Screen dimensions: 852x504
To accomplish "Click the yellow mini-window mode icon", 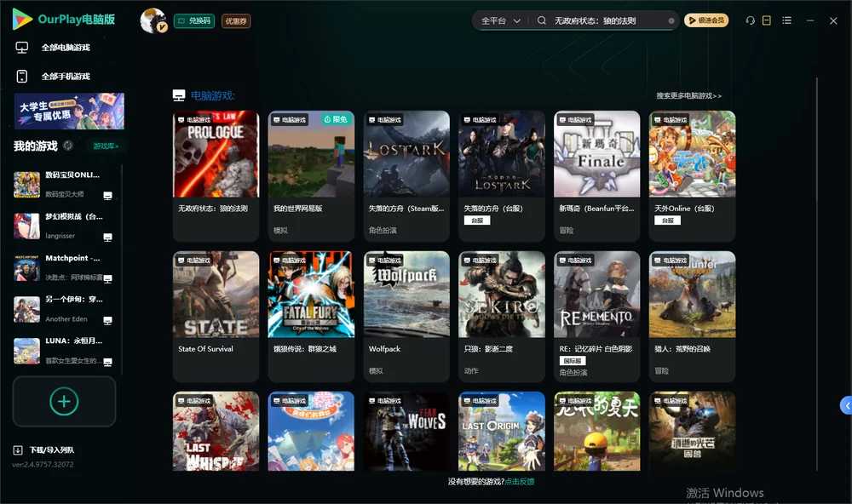I will tap(767, 20).
